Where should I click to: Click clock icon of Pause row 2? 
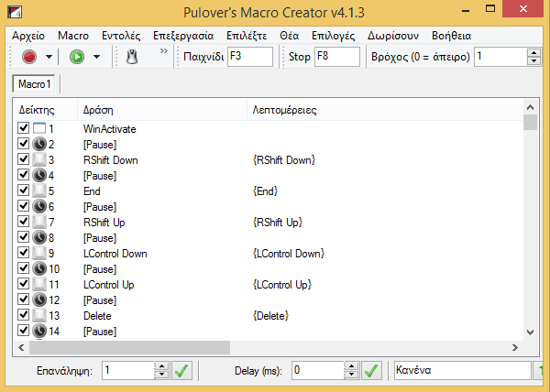(39, 144)
